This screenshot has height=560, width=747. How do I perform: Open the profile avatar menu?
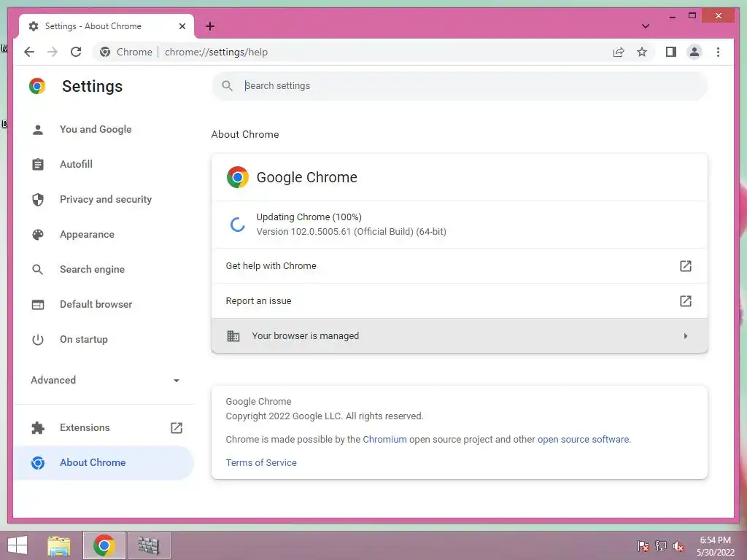694,52
